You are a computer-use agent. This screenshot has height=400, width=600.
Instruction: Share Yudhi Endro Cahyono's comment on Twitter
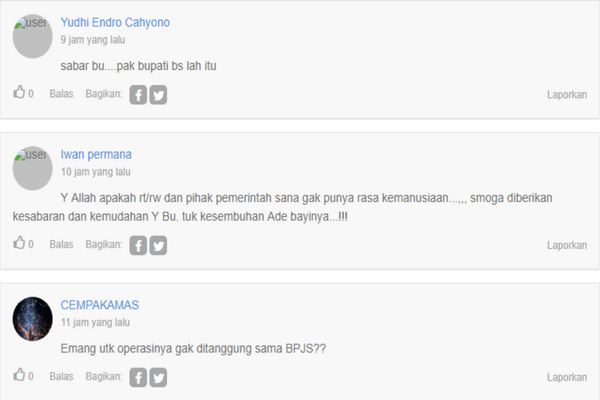coord(158,95)
